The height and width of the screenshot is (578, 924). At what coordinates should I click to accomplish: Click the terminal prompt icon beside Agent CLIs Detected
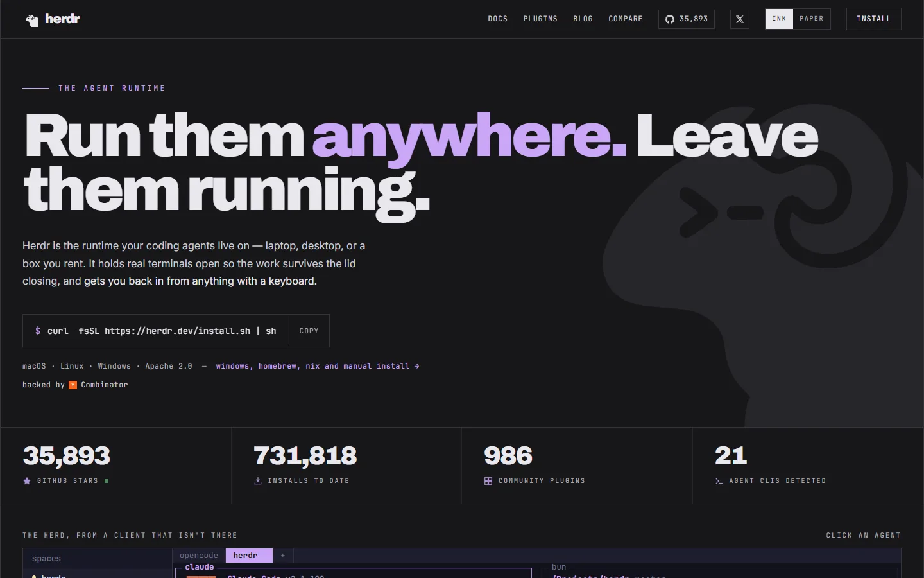tap(719, 481)
